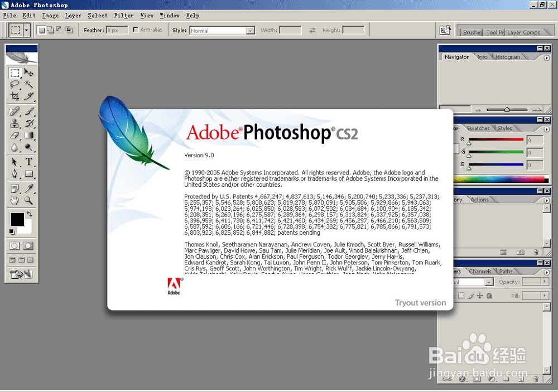Switch to the Actions tab
This screenshot has height=392, width=558.
pos(479,200)
